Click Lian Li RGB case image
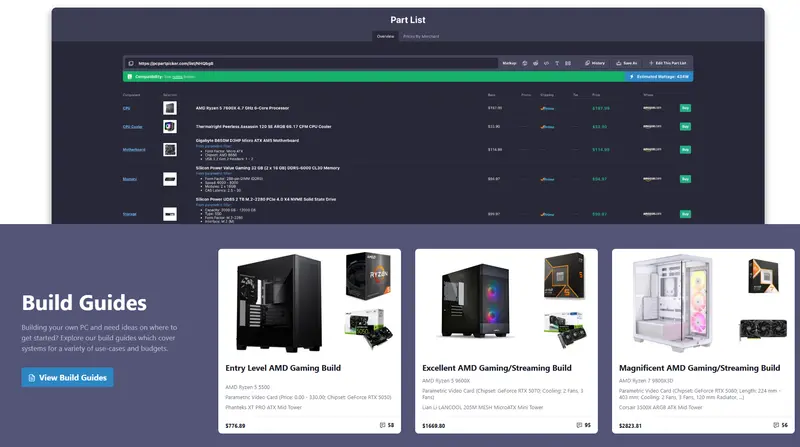 click(x=476, y=301)
